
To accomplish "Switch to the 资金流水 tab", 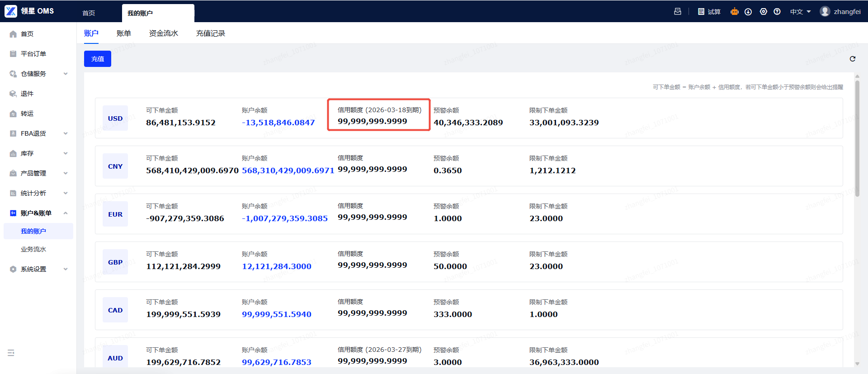I will coord(163,33).
